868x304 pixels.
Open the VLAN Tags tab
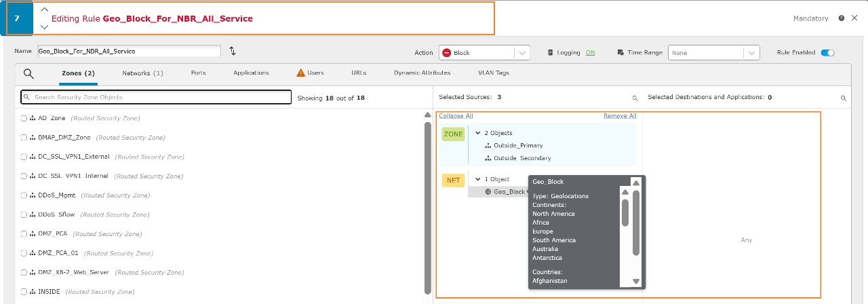coord(493,73)
